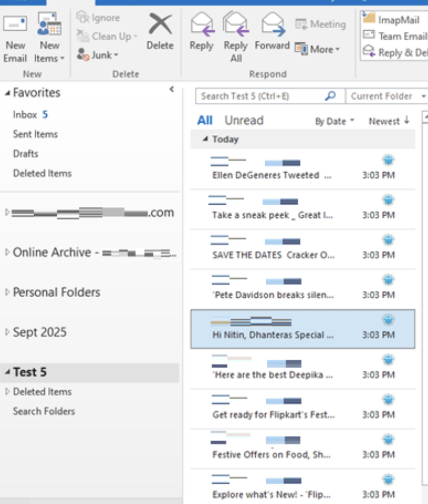Expand the Personal Folders tree node
Screen dimensions: 428x504
click(7, 292)
